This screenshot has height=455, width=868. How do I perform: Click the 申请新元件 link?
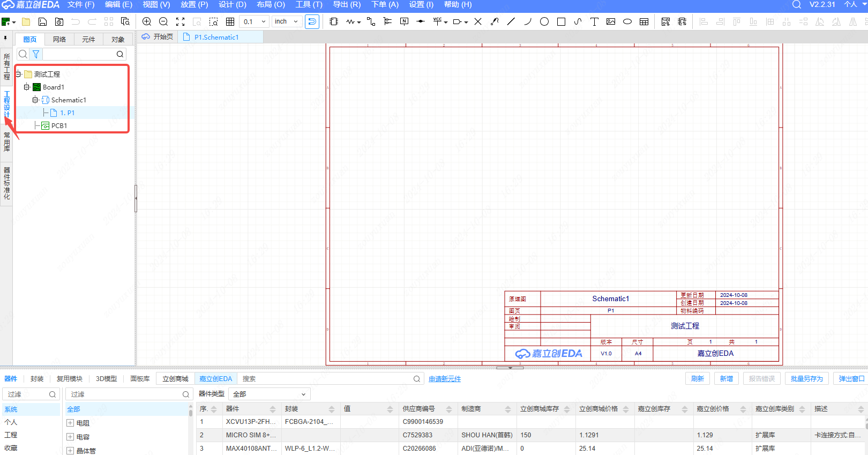445,379
